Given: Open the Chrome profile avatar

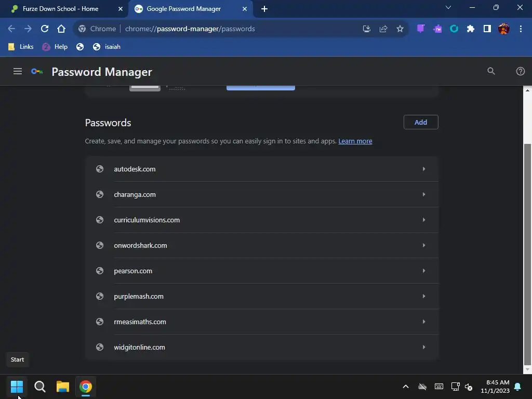Looking at the screenshot, I should point(504,29).
